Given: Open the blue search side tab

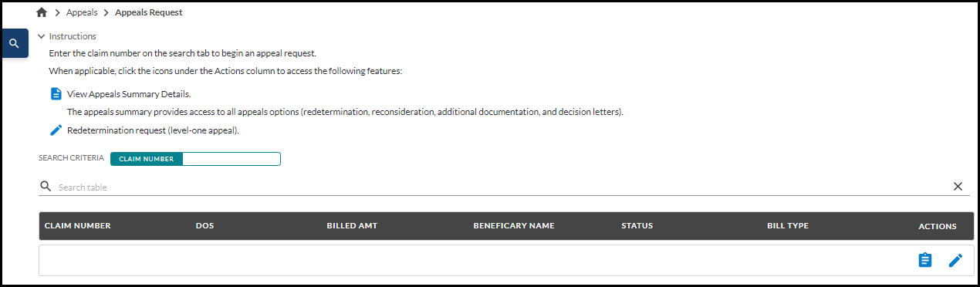Looking at the screenshot, I should coord(15,43).
